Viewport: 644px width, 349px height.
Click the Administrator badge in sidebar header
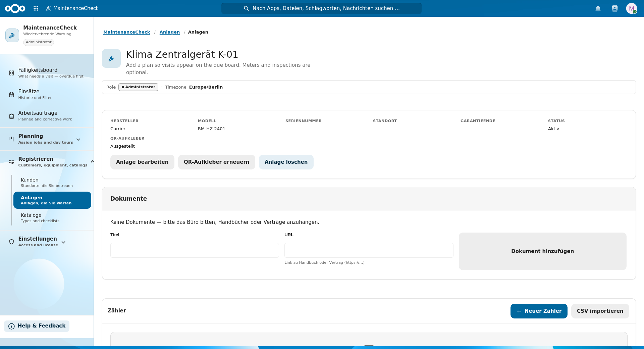[39, 42]
